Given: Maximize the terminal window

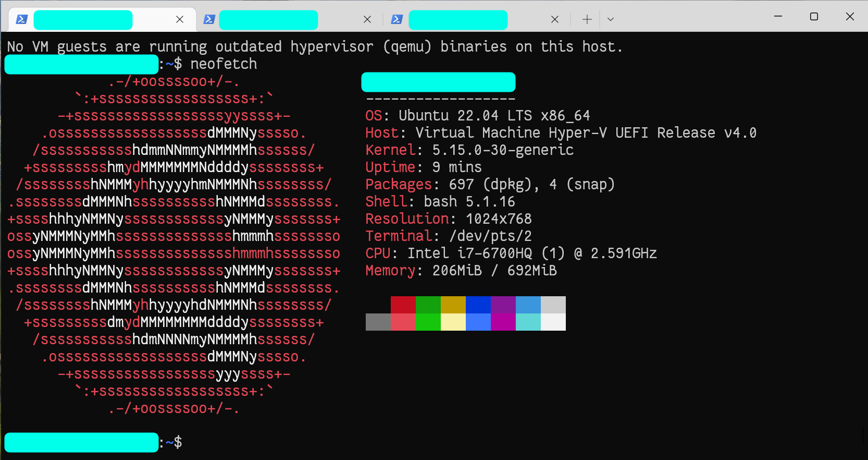Looking at the screenshot, I should click(x=814, y=16).
